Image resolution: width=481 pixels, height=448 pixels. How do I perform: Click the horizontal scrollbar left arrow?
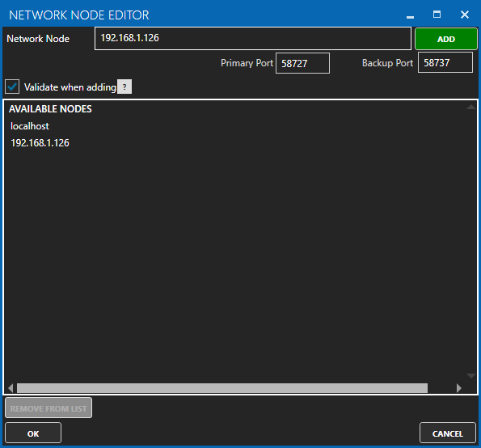(11, 388)
